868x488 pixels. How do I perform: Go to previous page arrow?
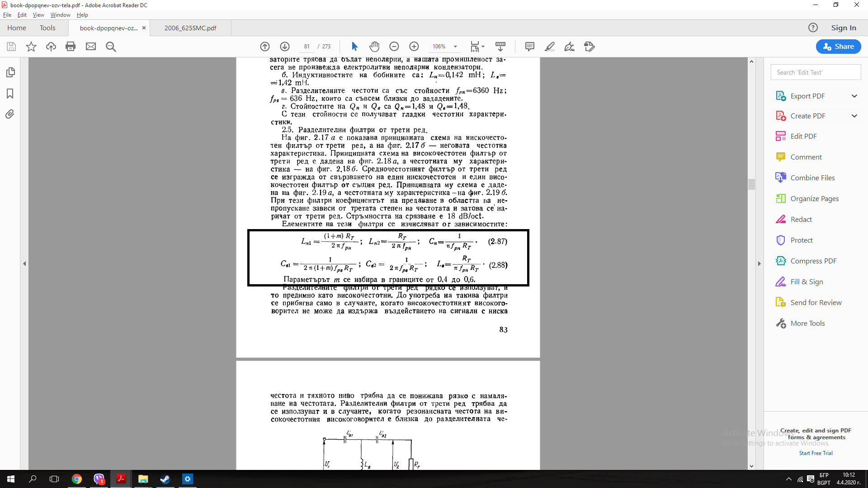pos(265,47)
